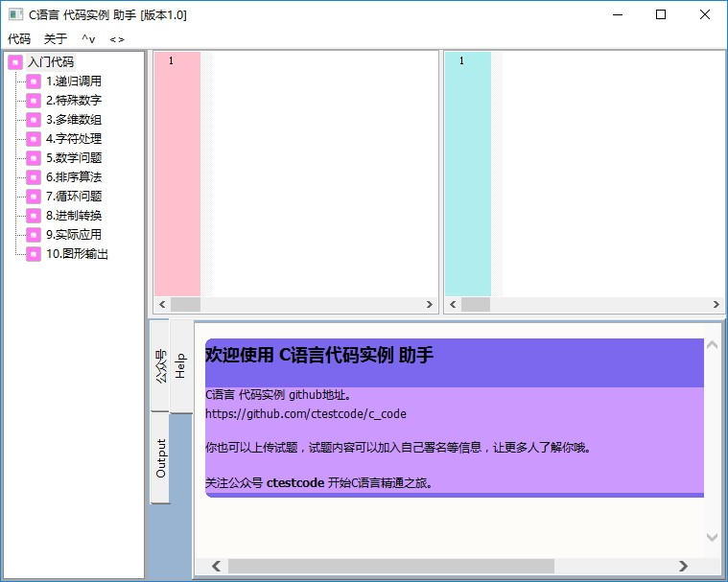This screenshot has height=582, width=728.
Task: Click the icon next to 3.多维数组
Action: pyautogui.click(x=34, y=120)
